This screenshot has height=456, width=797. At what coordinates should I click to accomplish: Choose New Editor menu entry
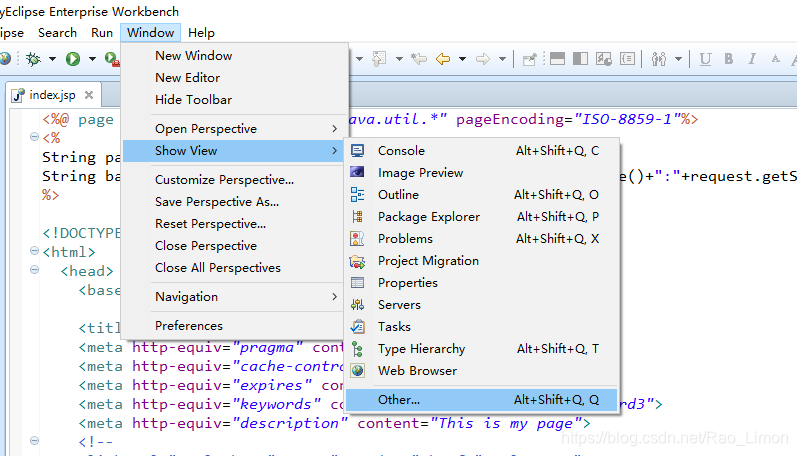pyautogui.click(x=234, y=77)
